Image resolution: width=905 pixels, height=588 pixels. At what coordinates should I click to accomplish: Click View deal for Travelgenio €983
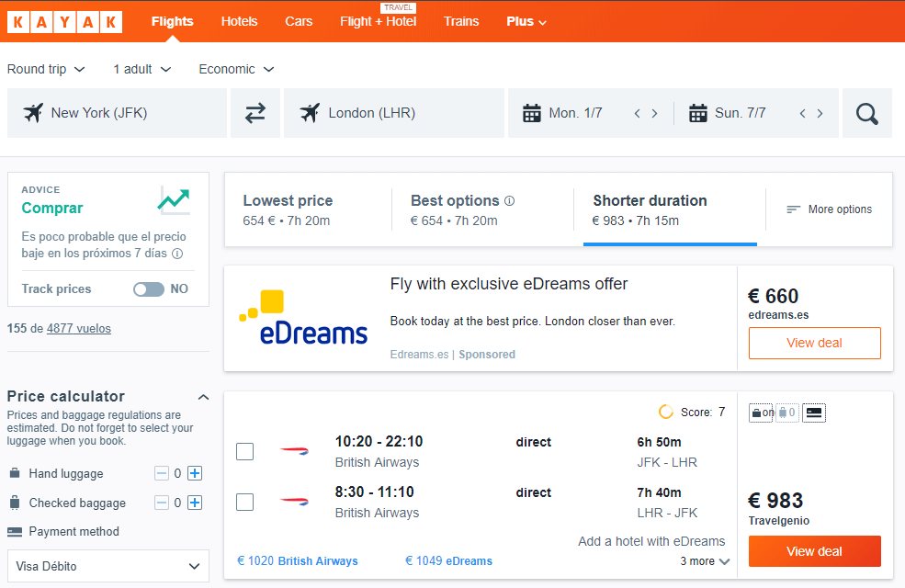(814, 551)
